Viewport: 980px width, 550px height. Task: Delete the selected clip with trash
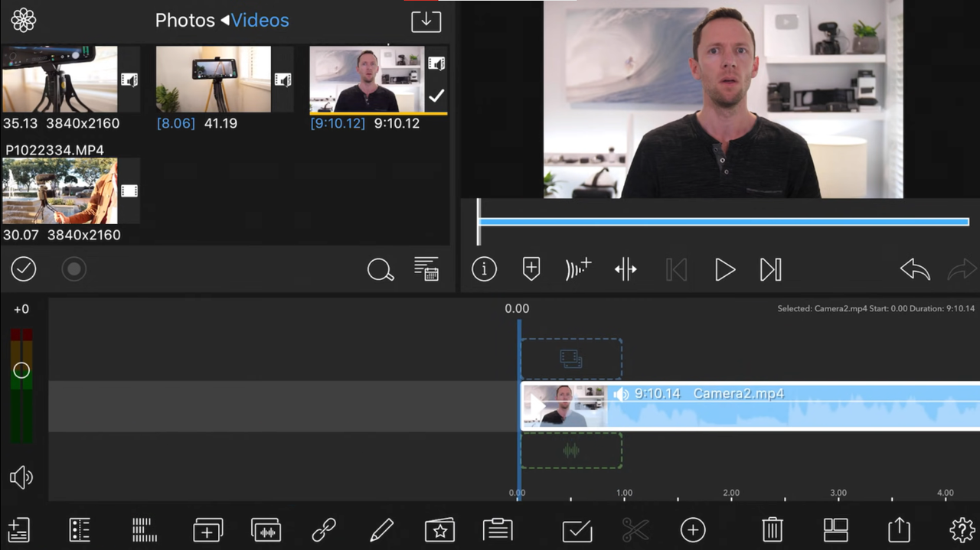point(772,529)
